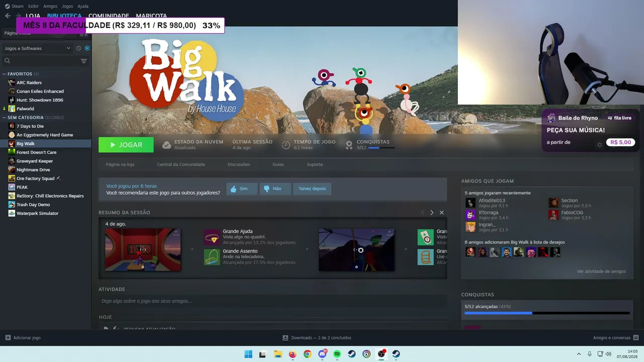Click the activity message input field
644x362 pixels.
point(273,301)
